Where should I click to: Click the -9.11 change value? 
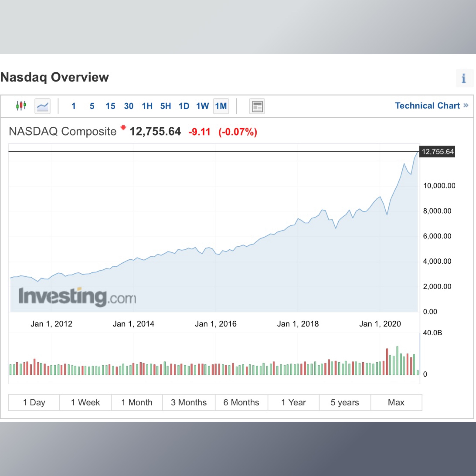click(199, 132)
